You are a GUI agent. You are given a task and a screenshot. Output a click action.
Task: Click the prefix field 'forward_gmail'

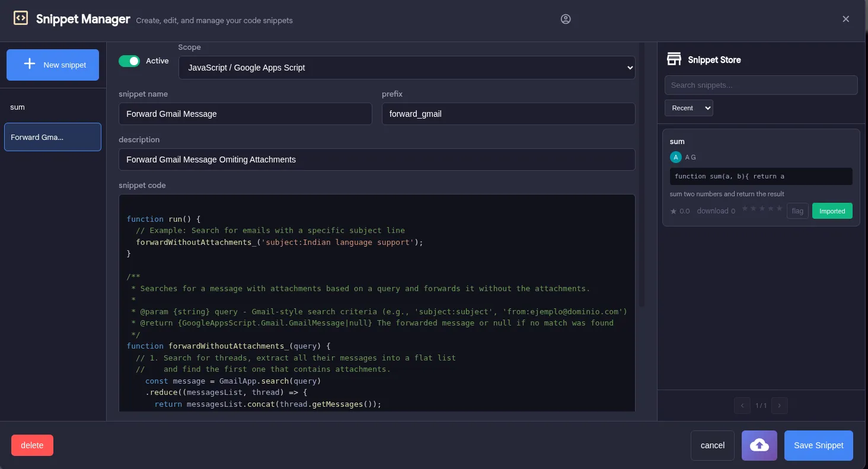click(508, 114)
